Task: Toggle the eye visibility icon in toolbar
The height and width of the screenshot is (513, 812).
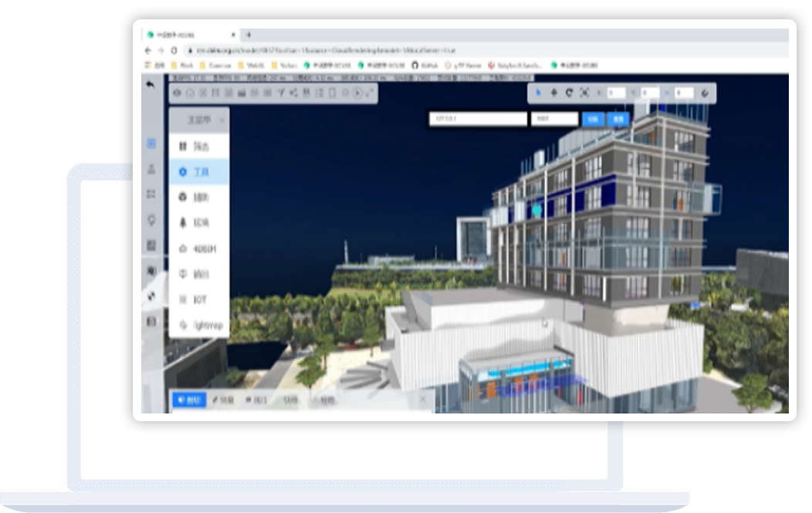Action: [177, 93]
